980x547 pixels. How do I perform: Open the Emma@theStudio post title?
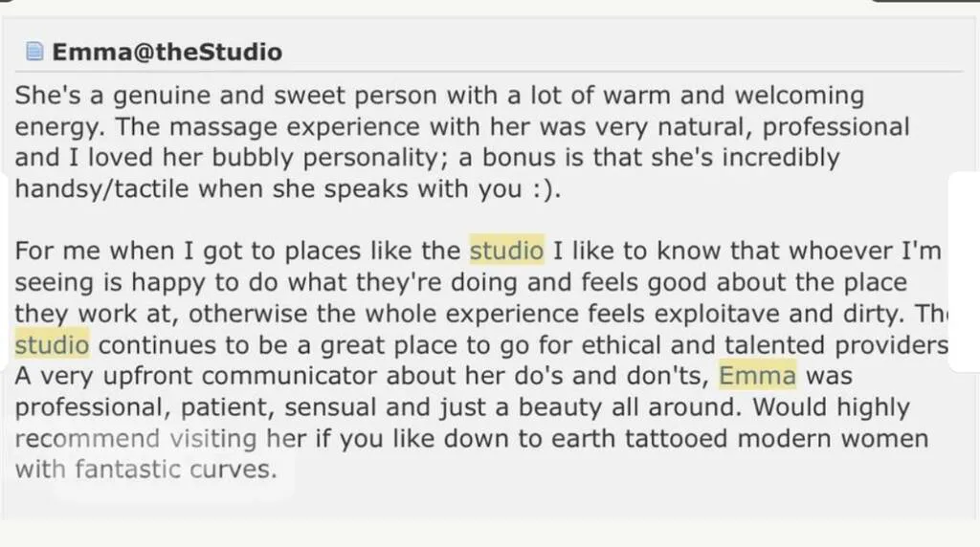tap(167, 52)
